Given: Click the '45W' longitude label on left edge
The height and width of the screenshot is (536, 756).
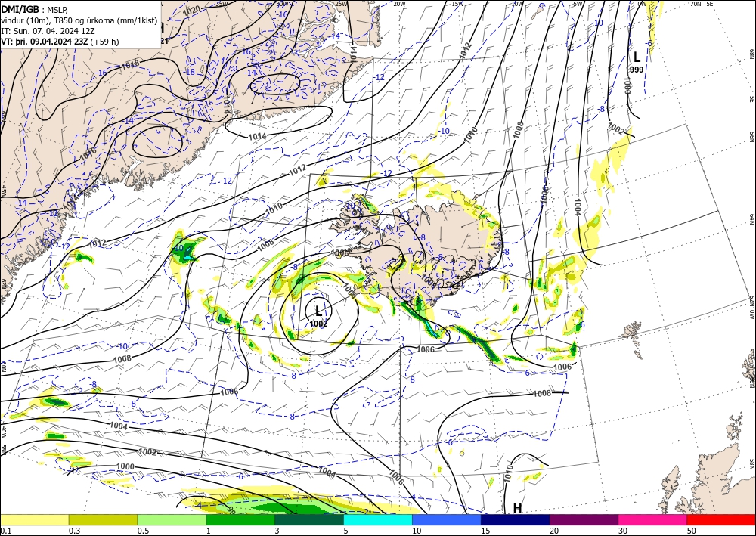Looking at the screenshot, I should pyautogui.click(x=4, y=191).
